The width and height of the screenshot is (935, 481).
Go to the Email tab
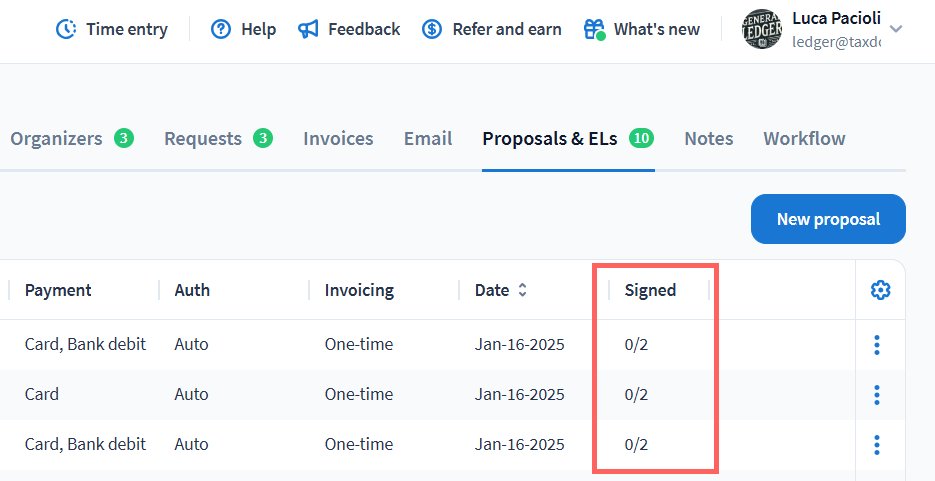click(x=428, y=139)
